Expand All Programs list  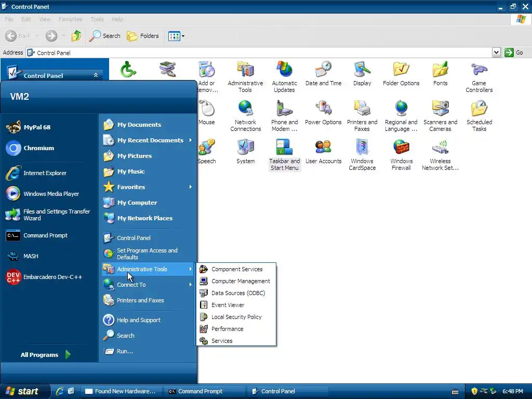(46, 354)
